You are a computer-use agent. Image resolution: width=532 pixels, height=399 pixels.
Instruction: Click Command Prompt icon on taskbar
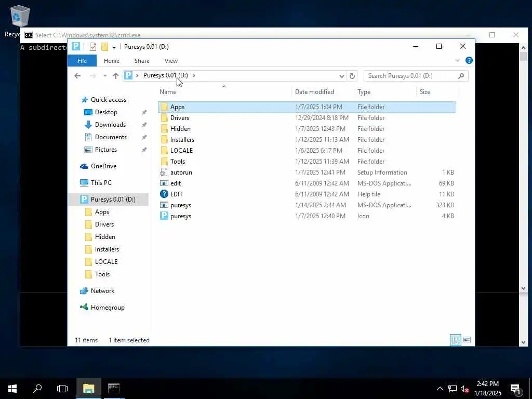point(114,389)
